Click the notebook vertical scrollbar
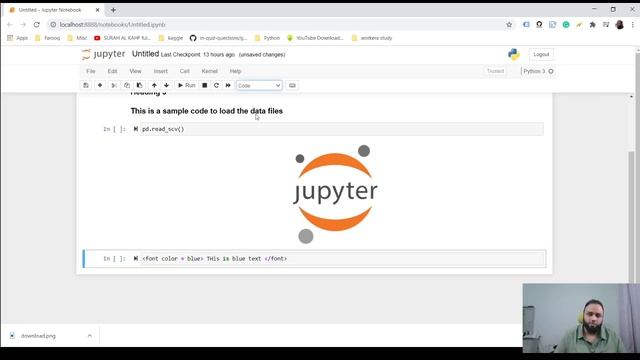The image size is (640, 360). (x=631, y=216)
